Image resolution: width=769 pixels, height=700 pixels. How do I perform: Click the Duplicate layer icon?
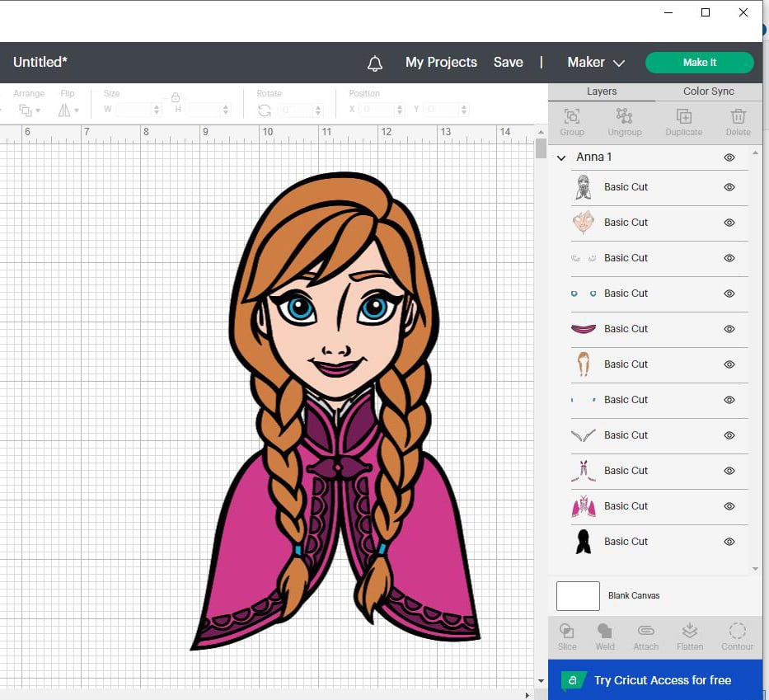[x=683, y=116]
